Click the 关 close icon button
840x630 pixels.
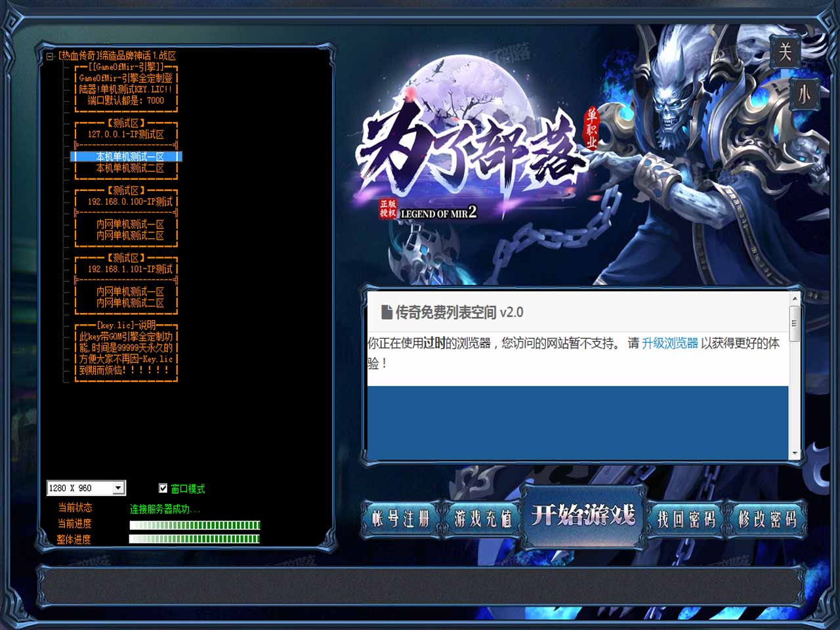point(785,52)
